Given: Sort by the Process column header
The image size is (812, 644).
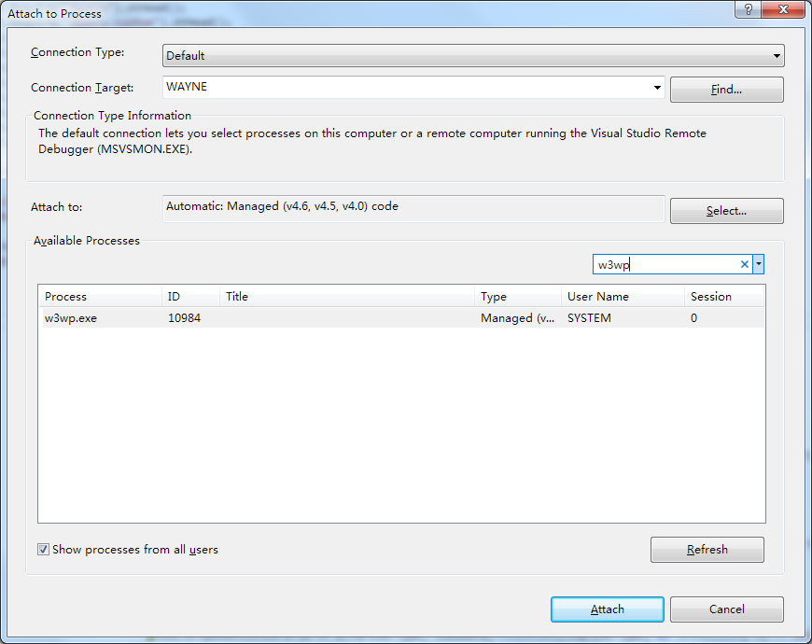Looking at the screenshot, I should tap(100, 297).
